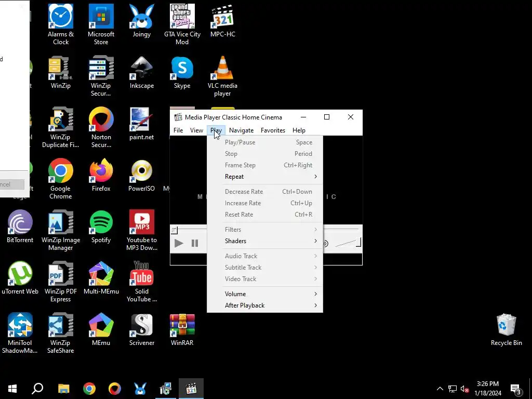Open the Volume submenu
The height and width of the screenshot is (399, 532).
click(264, 294)
